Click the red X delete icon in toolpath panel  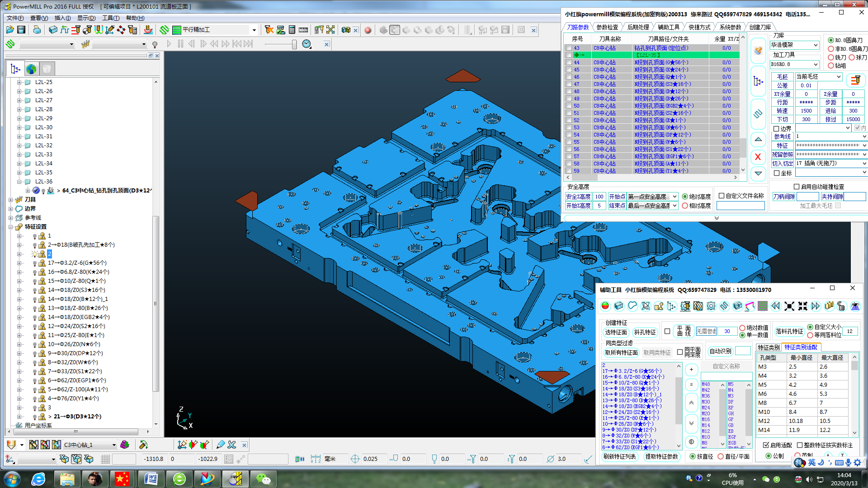(x=758, y=157)
